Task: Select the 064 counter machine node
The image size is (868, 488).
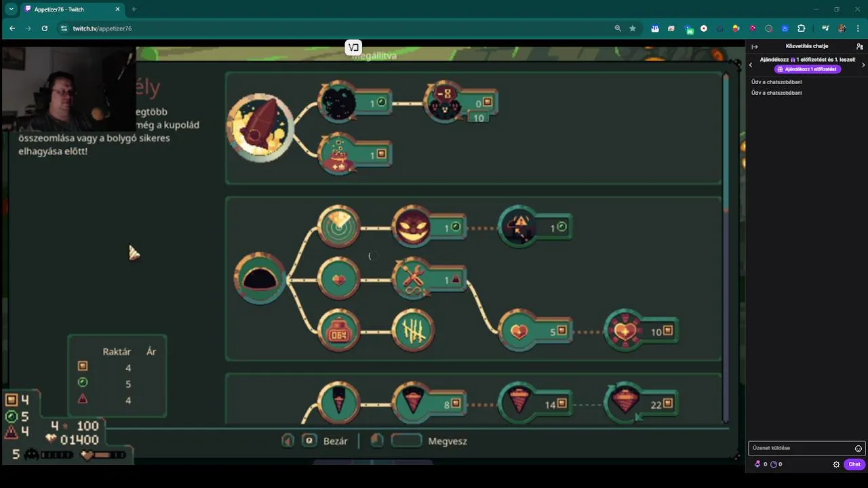Action: (x=338, y=331)
